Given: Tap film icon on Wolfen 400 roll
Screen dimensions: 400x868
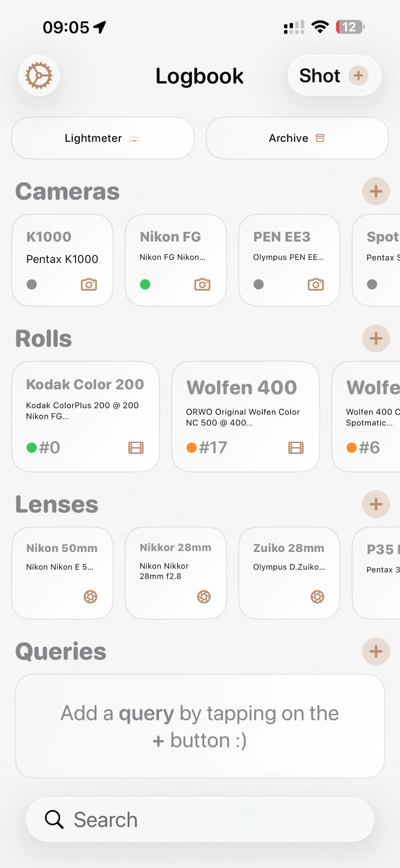Looking at the screenshot, I should pos(296,448).
